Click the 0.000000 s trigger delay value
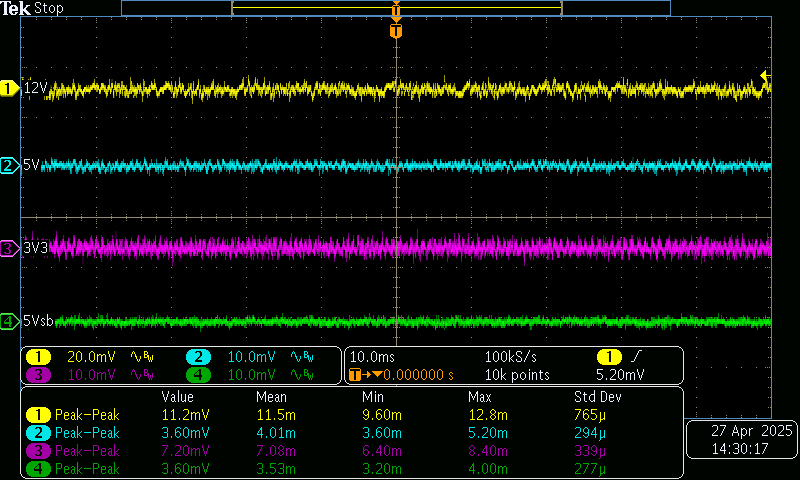 pos(418,375)
